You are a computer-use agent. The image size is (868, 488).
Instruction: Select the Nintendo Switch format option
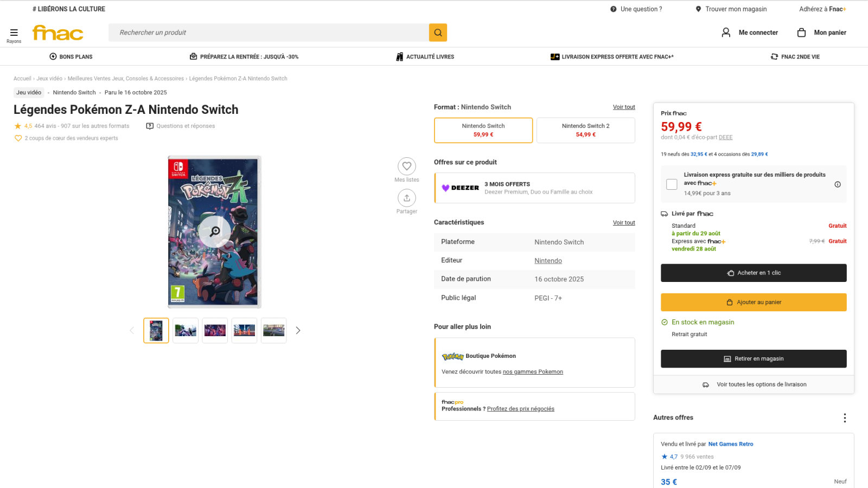[483, 130]
